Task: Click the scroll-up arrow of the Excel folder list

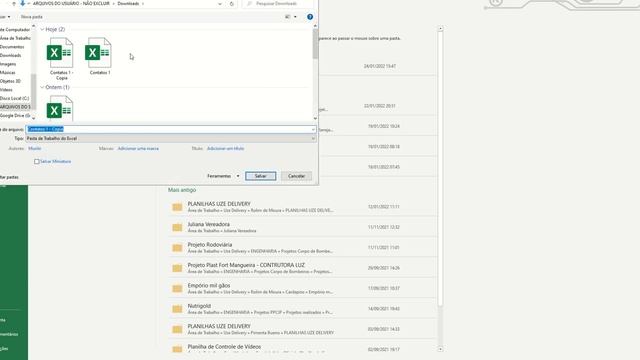Action: pyautogui.click(x=440, y=29)
